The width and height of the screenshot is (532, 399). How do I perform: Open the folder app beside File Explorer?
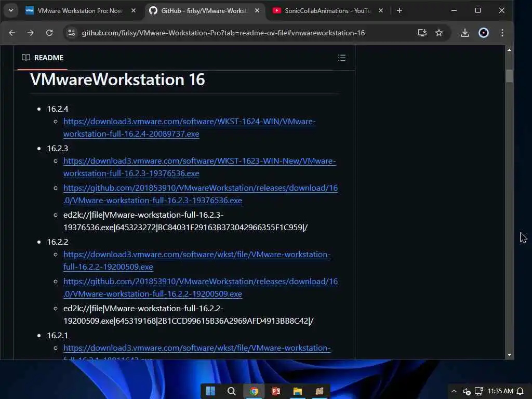tap(320, 391)
